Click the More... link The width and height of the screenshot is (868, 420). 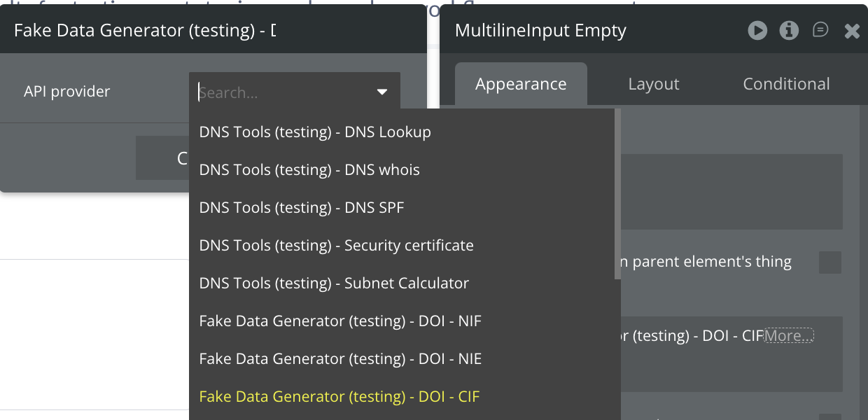pyautogui.click(x=789, y=336)
